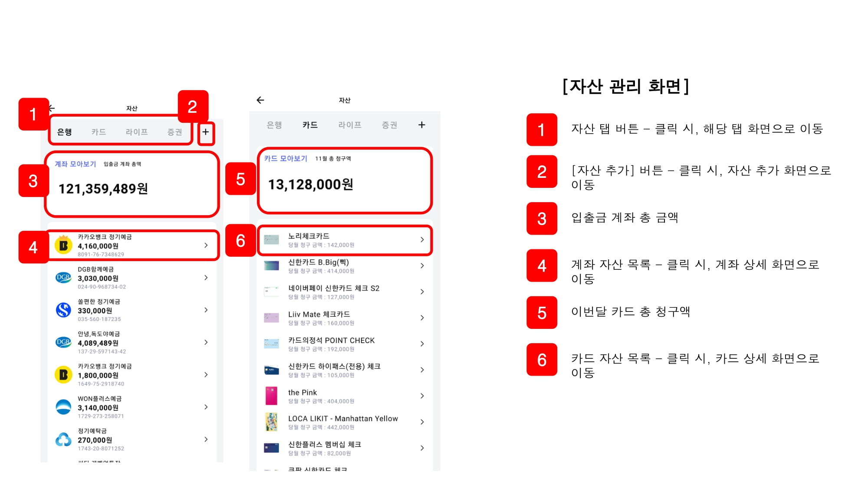This screenshot has width=868, height=488.
Task: Open chevron for 카카오뱅크 정기예금 4,160,000원
Action: coord(206,246)
